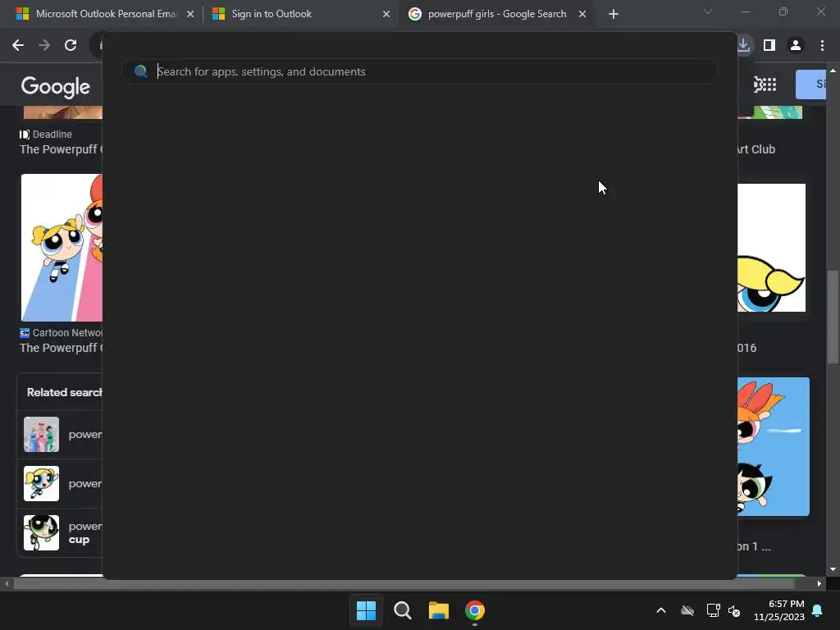Viewport: 840px width, 630px height.
Task: Go forward in Chrome
Action: (44, 46)
